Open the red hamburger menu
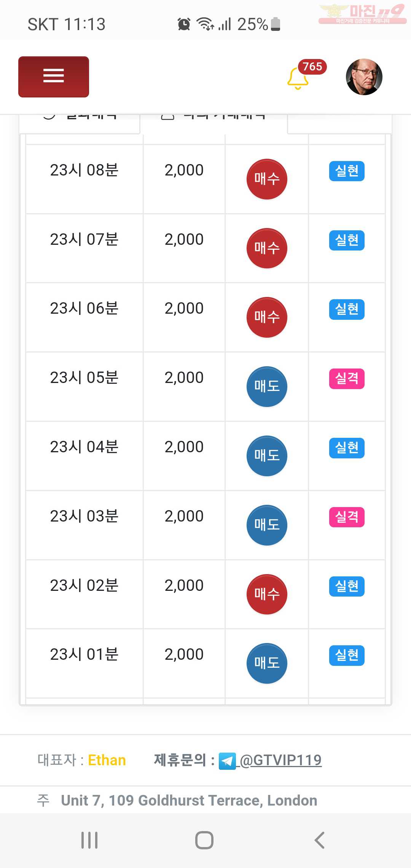Screen dimensions: 411x868 click(54, 77)
